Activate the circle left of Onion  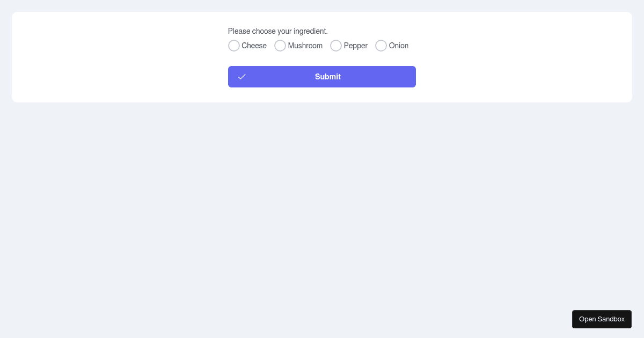click(x=381, y=46)
